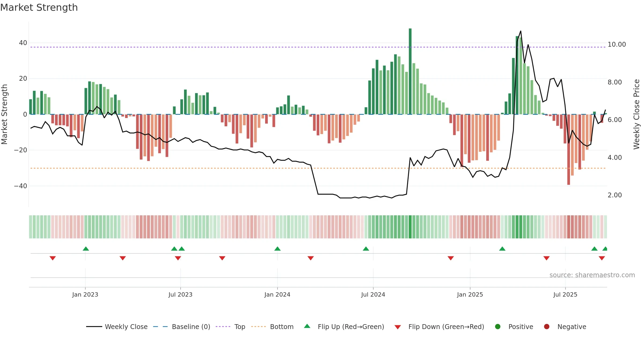
Task: Select the Flip Up marker between Jan 2025 and Jul 2025
Action: [x=502, y=249]
